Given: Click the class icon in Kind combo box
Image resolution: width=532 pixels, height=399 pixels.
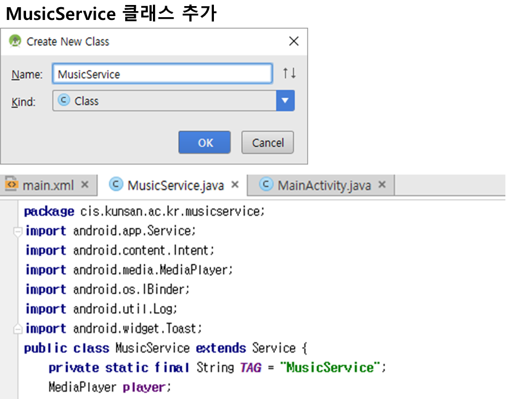Looking at the screenshot, I should click(x=64, y=101).
